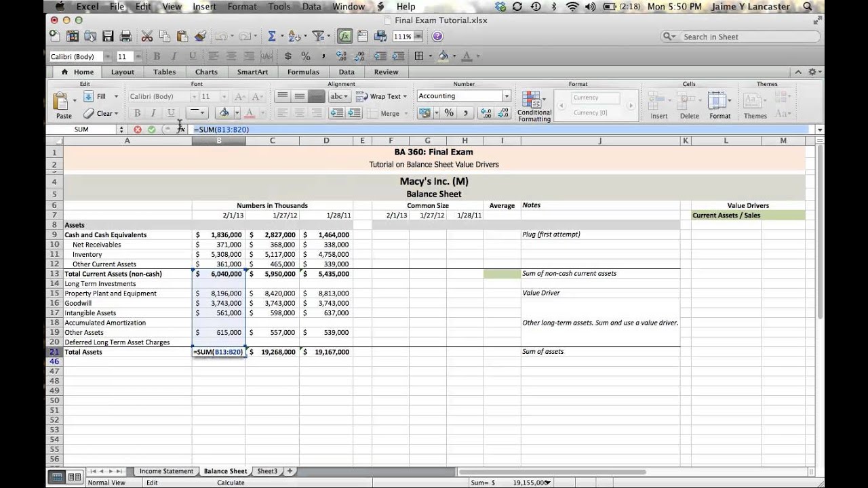Open Wrap Text dropdown
Image resolution: width=868 pixels, height=488 pixels.
pyautogui.click(x=405, y=96)
